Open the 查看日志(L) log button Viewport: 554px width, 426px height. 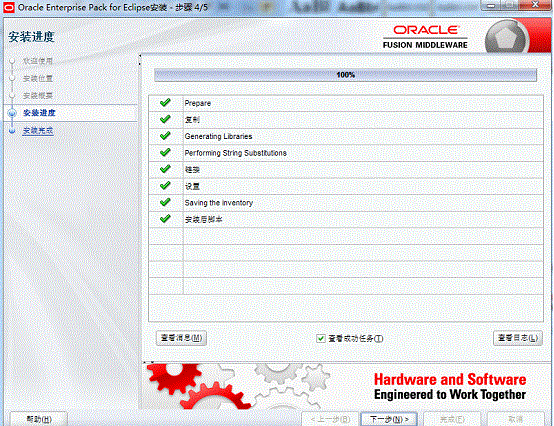tap(518, 338)
